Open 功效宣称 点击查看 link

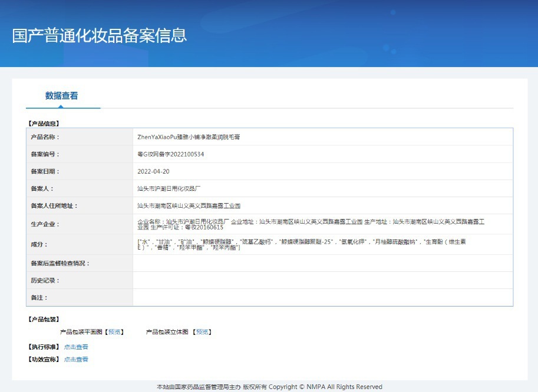[x=76, y=359]
